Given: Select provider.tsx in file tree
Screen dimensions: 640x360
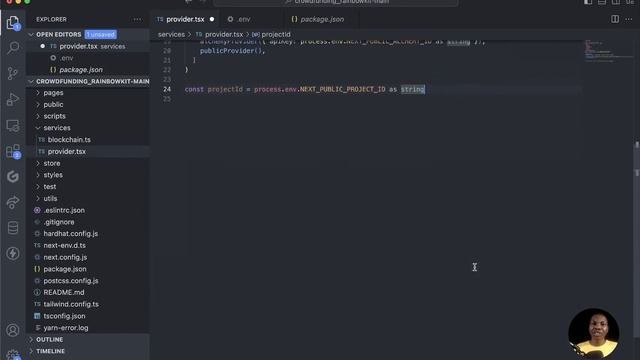Looking at the screenshot, I should pyautogui.click(x=67, y=151).
